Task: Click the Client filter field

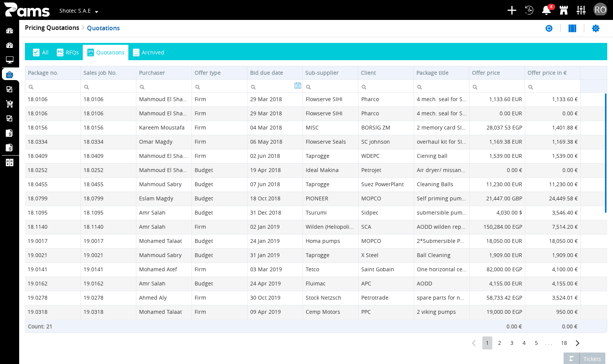Action: point(386,87)
